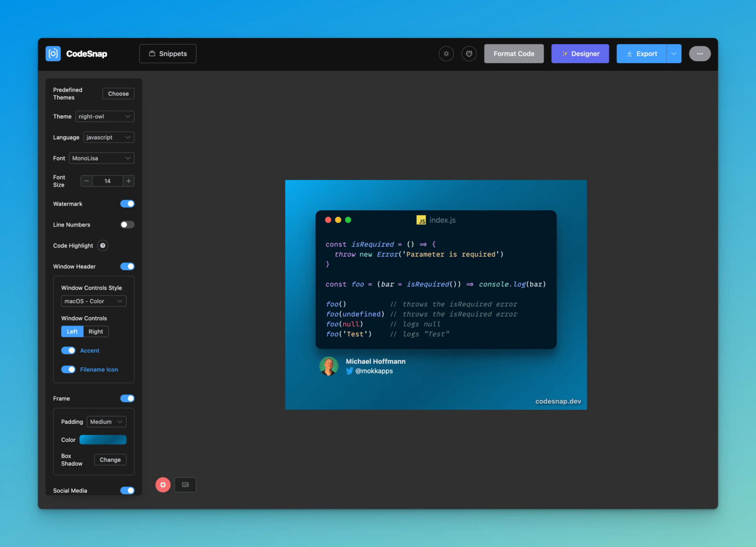The width and height of the screenshot is (756, 547).
Task: Increase font size with plus button
Action: tap(128, 181)
